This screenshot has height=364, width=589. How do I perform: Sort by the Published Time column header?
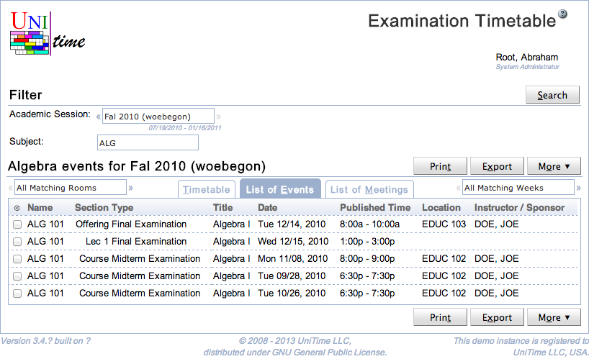[375, 207]
